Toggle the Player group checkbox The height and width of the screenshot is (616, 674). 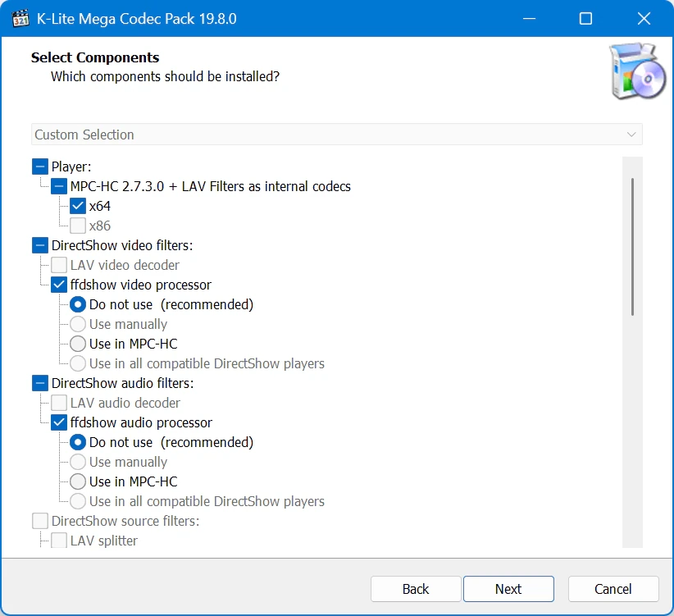click(x=40, y=167)
